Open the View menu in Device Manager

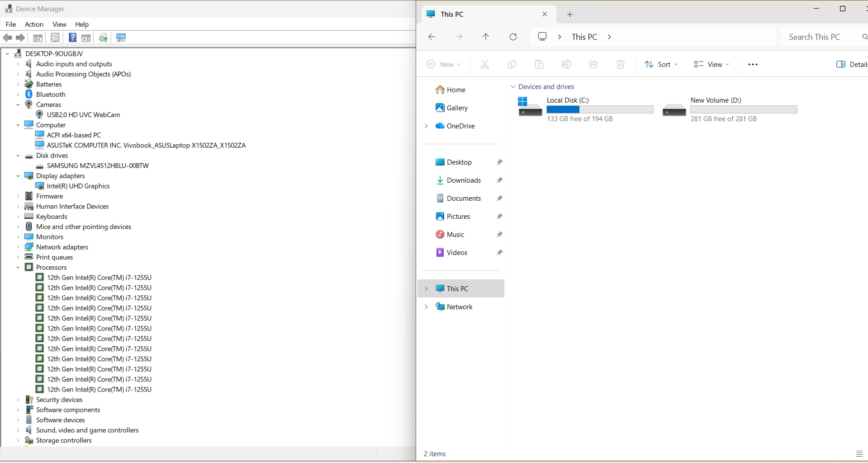pos(59,24)
